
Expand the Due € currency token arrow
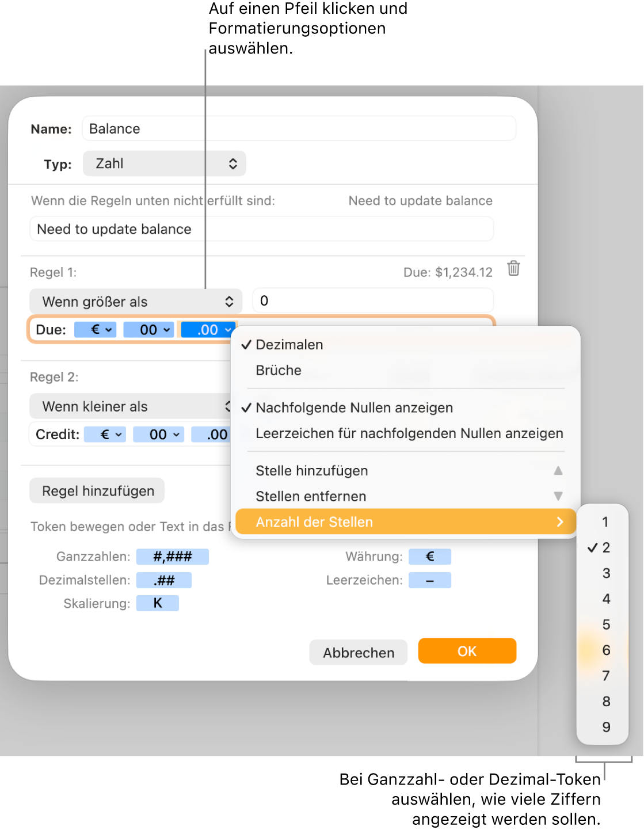[109, 330]
